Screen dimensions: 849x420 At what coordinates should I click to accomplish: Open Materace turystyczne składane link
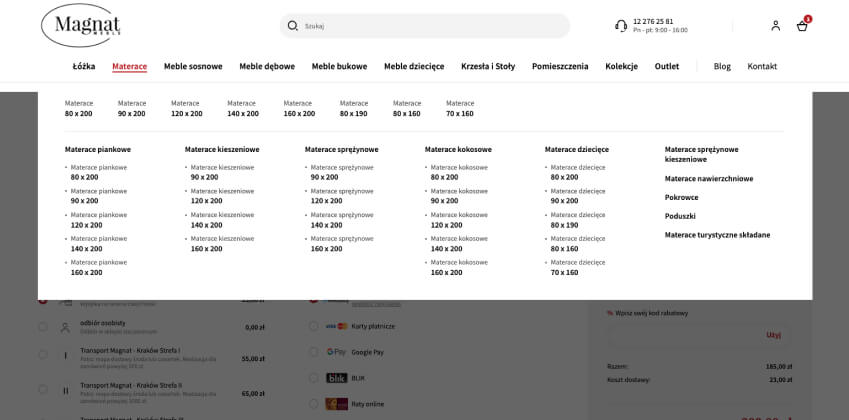[717, 235]
